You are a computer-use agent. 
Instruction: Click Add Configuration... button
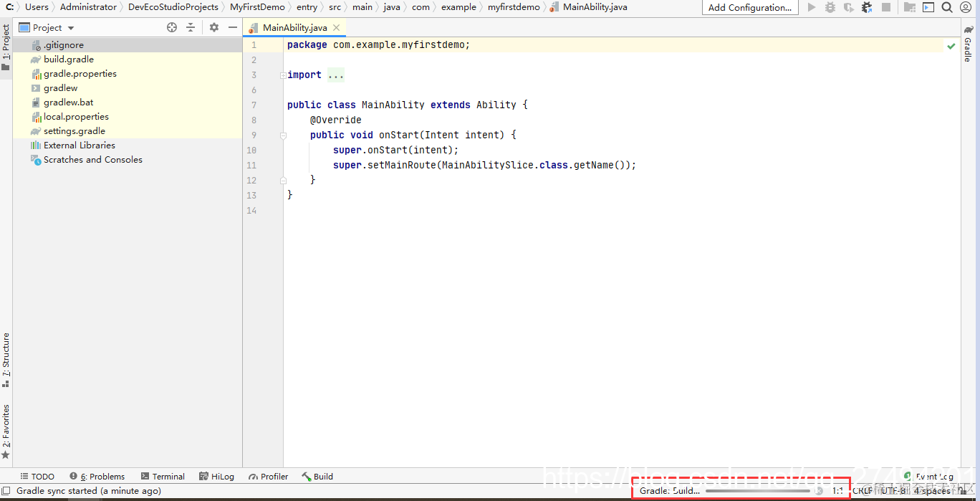[750, 7]
